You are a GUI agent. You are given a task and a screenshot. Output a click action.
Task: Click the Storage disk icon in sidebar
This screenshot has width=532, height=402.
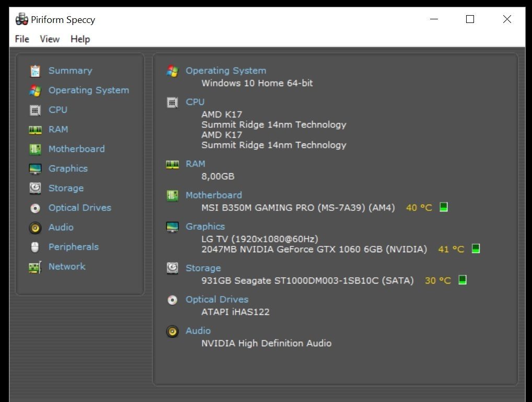(35, 188)
